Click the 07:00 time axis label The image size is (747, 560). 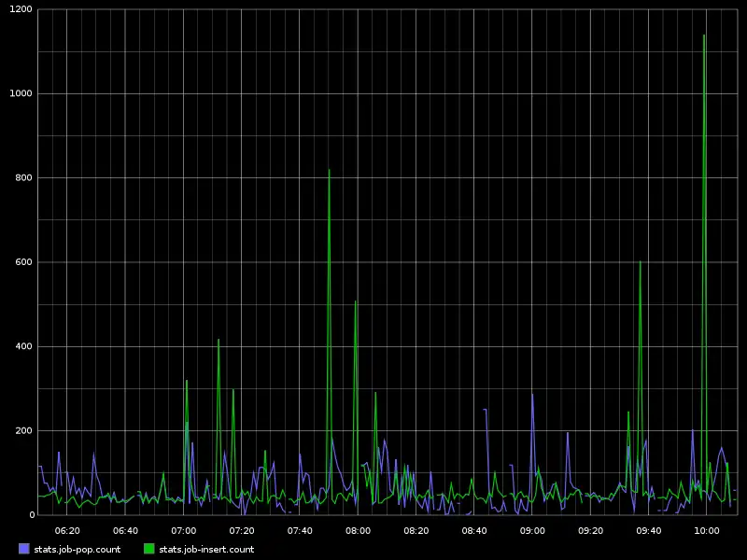[x=183, y=530]
